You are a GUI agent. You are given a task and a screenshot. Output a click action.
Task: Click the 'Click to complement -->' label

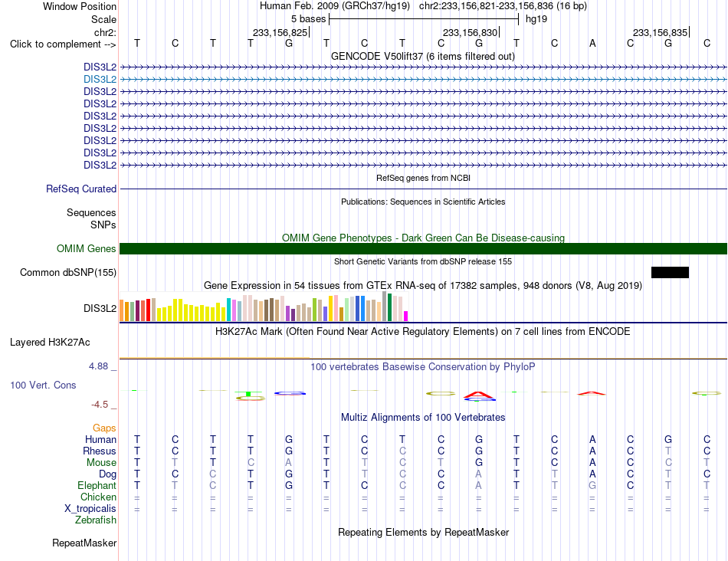coord(63,44)
